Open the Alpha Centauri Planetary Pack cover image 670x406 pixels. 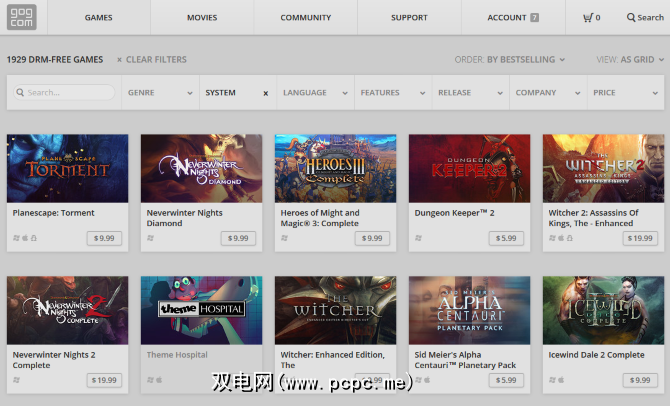click(469, 310)
